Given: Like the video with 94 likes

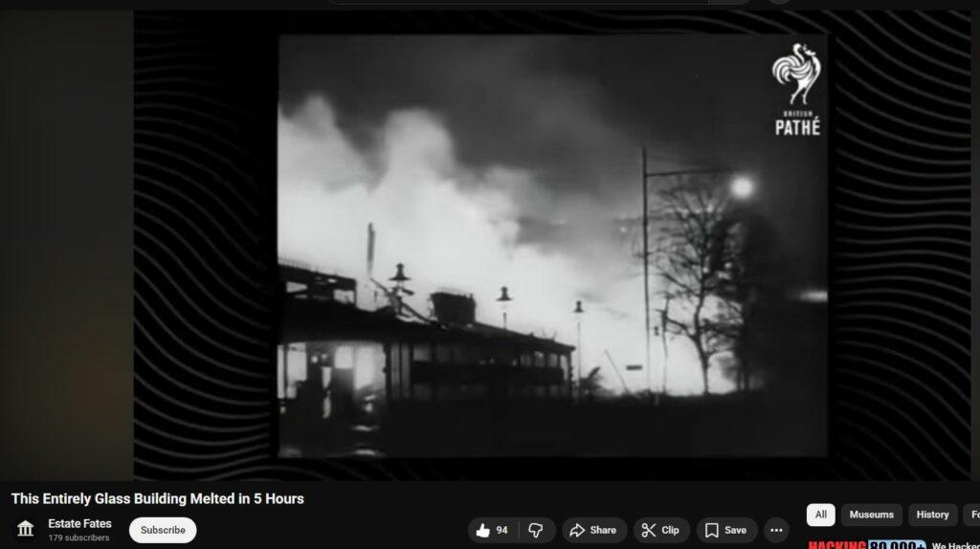Looking at the screenshot, I should tap(492, 530).
